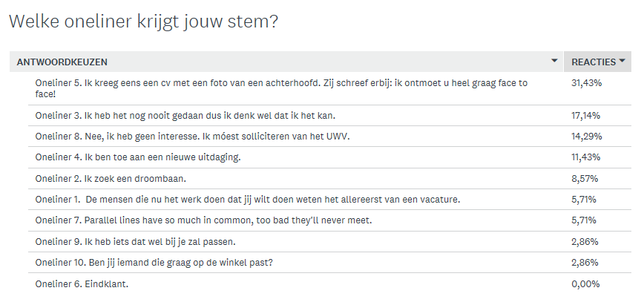The image size is (644, 305).
Task: Click the 0,00% response value
Action: point(585,284)
